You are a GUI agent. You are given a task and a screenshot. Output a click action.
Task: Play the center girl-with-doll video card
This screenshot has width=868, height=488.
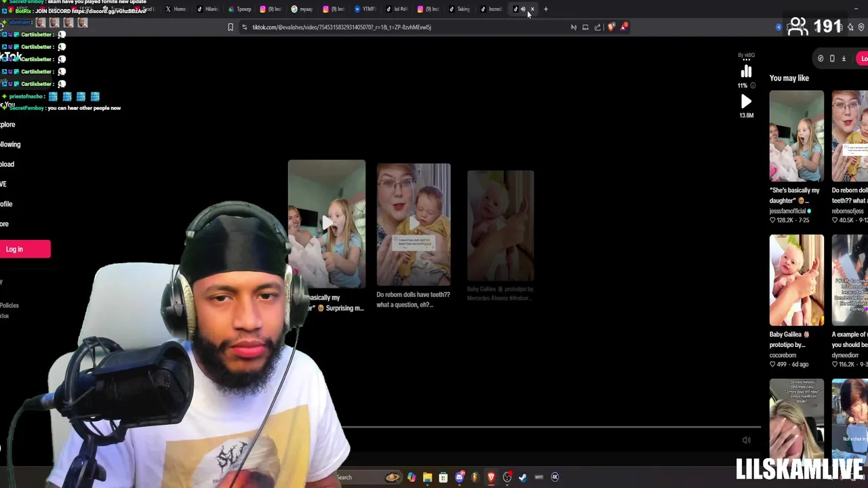[326, 224]
